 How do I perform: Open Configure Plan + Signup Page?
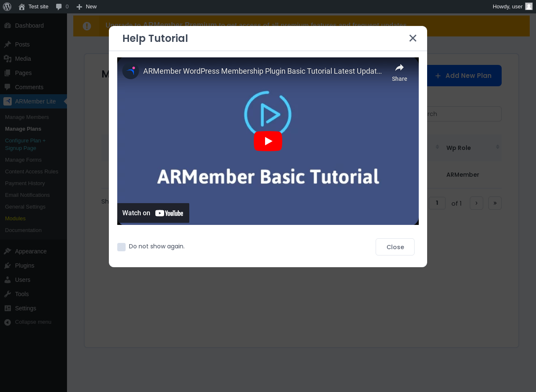(x=25, y=144)
